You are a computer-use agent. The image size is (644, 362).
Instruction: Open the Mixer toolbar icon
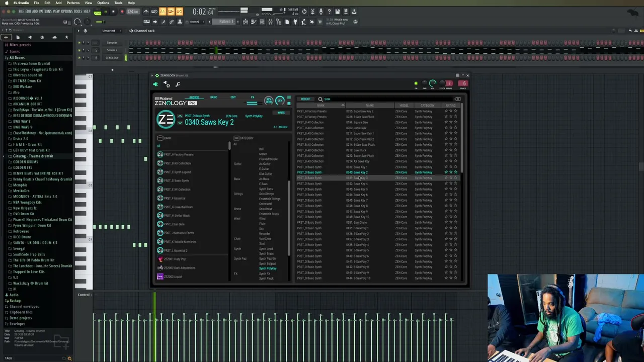[x=270, y=22]
